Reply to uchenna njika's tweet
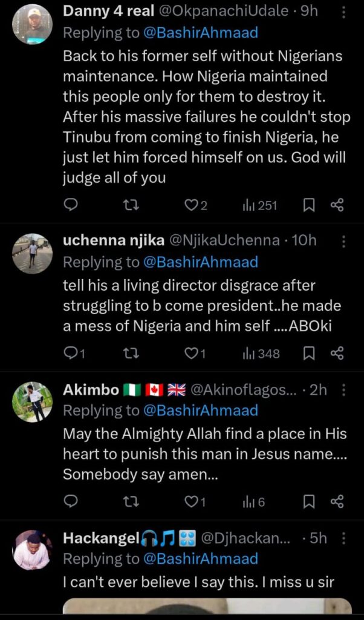The width and height of the screenshot is (364, 620). coord(71,353)
